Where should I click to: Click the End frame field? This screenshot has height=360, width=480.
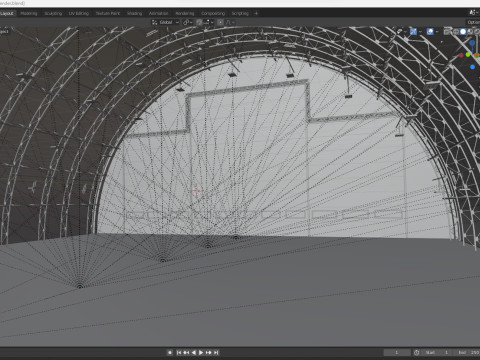468,352
